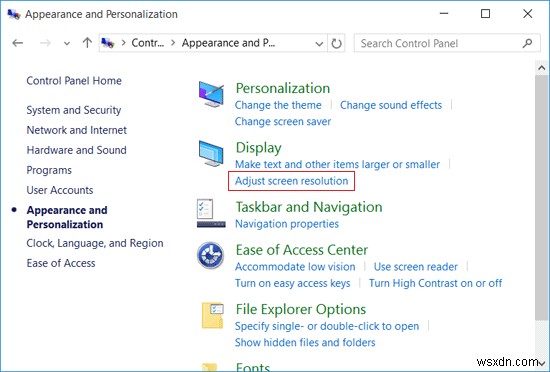
Task: Open Control Panel Home
Action: pyautogui.click(x=74, y=81)
